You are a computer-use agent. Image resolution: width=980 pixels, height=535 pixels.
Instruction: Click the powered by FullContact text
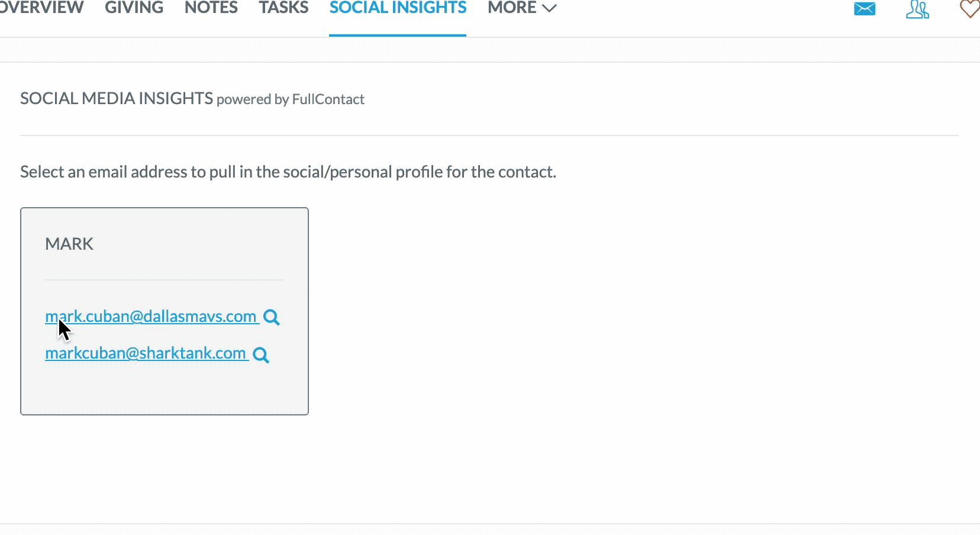[291, 99]
